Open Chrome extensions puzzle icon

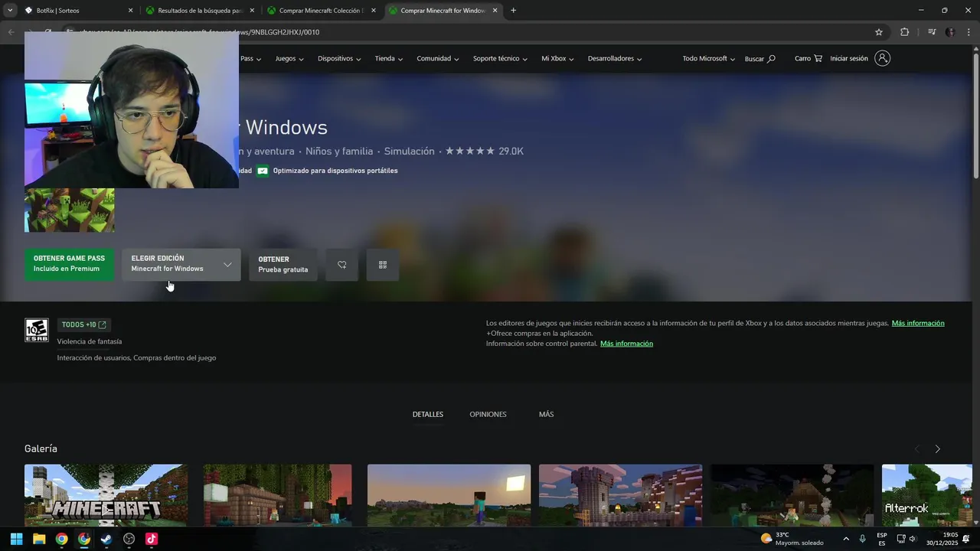click(x=904, y=32)
